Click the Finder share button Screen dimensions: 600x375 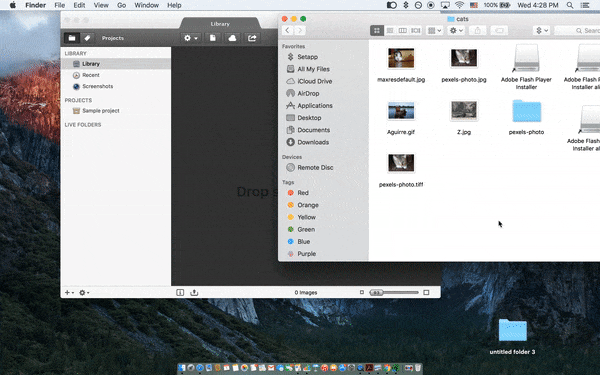[x=478, y=31]
